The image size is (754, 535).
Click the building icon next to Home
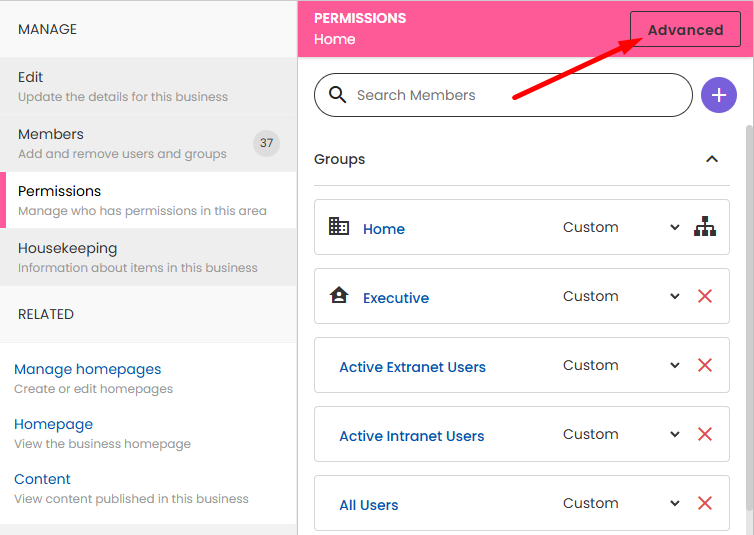pyautogui.click(x=339, y=226)
